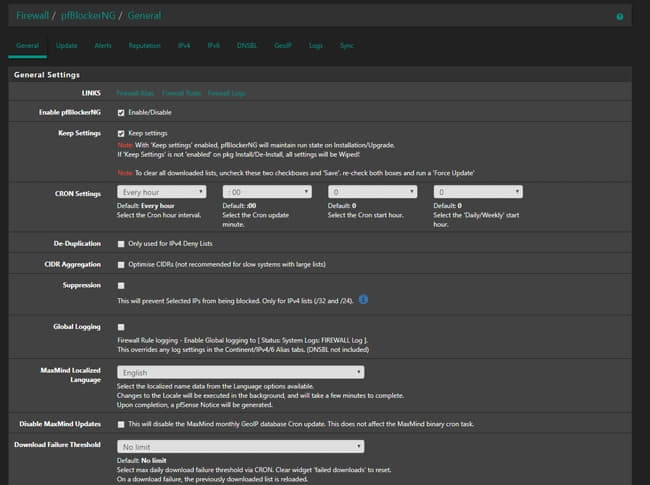Open the Daily/Weekly start hour dropdown
This screenshot has width=650, height=485.
[x=478, y=192]
